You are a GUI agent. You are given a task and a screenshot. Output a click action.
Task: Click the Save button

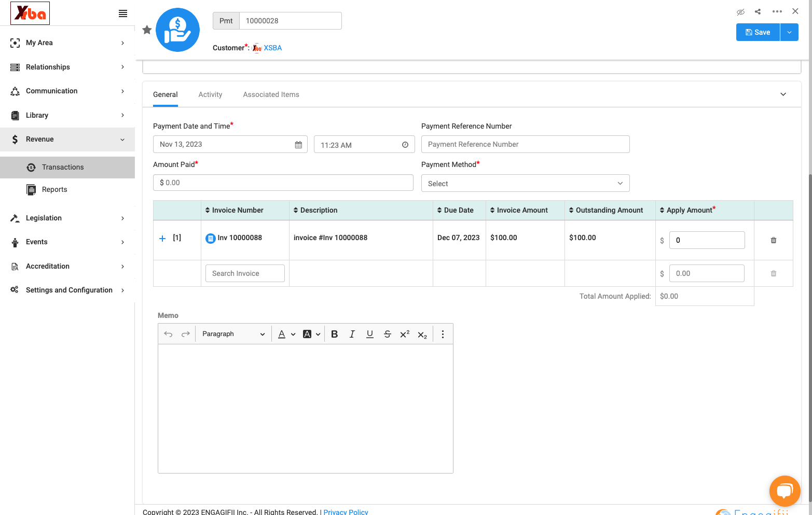coord(758,32)
